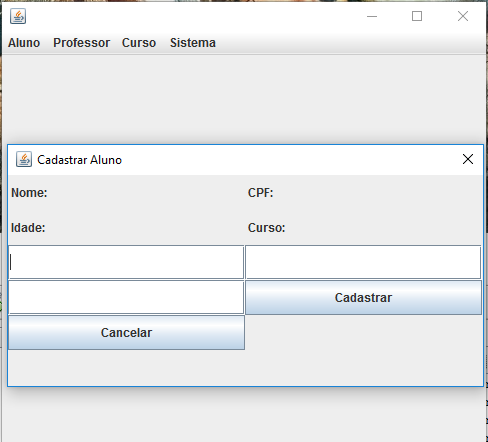Image resolution: width=488 pixels, height=442 pixels.
Task: Click the text field directly above Cancelar button
Action: pyautogui.click(x=126, y=297)
